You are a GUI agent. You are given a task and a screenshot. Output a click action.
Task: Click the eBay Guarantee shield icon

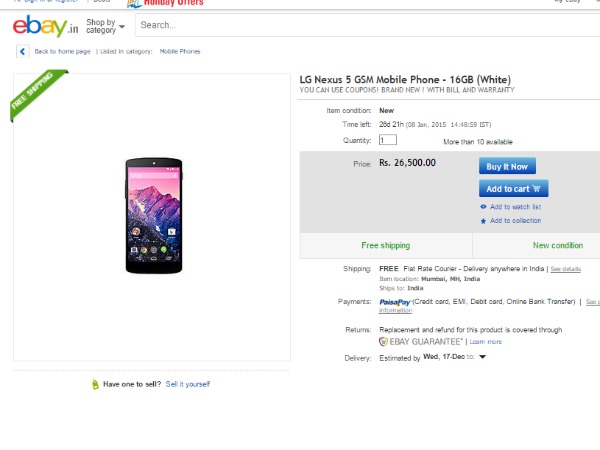(383, 341)
